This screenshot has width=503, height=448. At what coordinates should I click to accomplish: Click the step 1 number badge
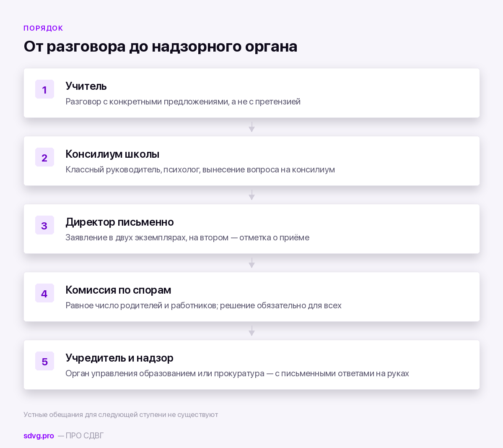pyautogui.click(x=44, y=89)
